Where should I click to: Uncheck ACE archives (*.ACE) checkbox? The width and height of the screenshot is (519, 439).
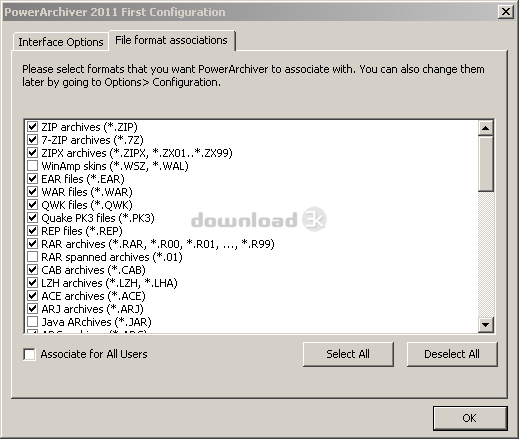[x=32, y=296]
